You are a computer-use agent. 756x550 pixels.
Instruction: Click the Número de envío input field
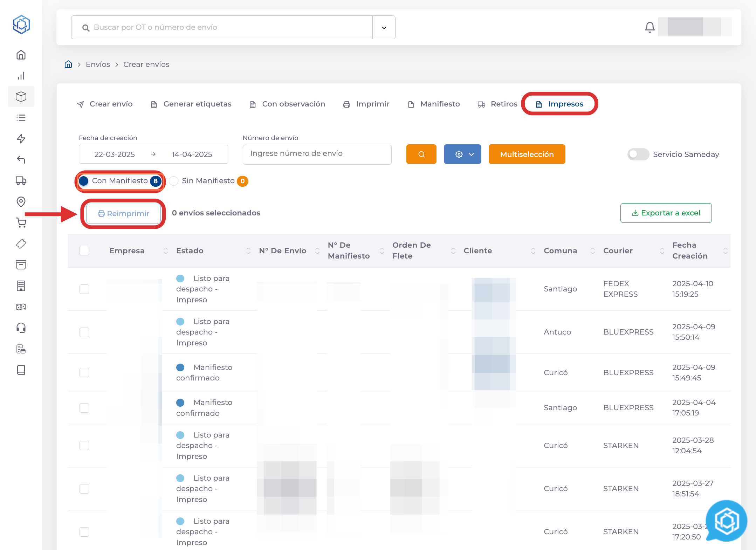click(x=317, y=154)
